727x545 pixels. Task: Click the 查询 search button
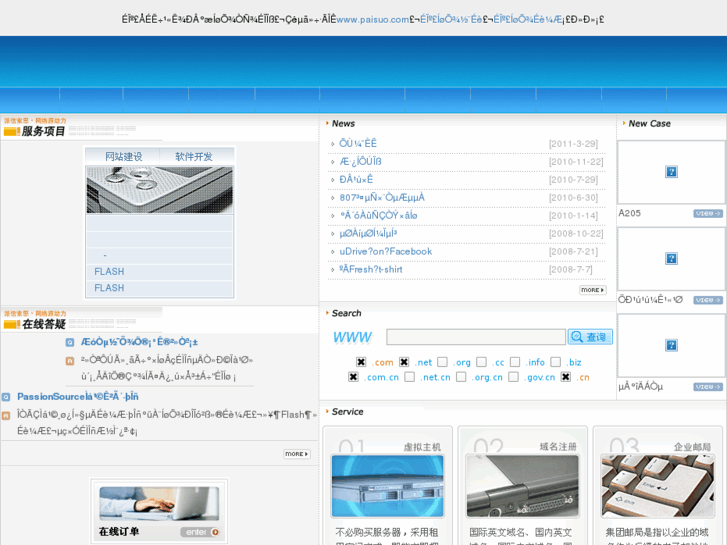590,337
